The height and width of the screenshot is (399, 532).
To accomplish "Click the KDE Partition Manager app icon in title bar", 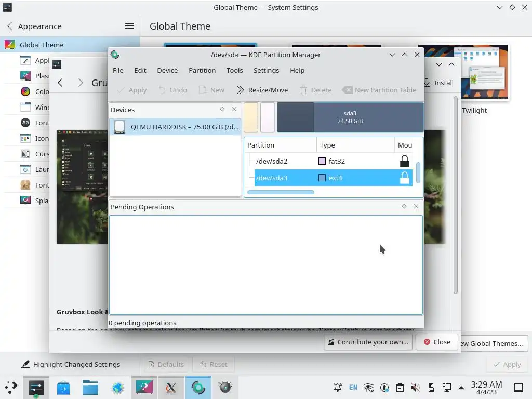I will click(x=115, y=55).
